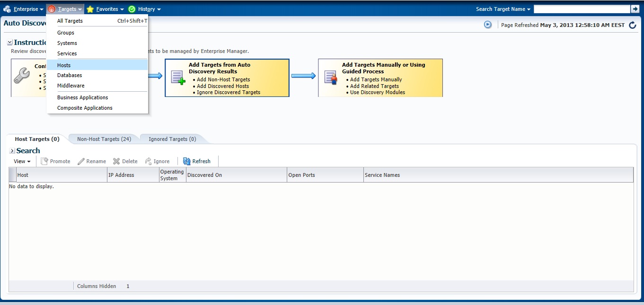This screenshot has width=644, height=305.
Task: Sort by the Discovered On column header
Action: coord(204,175)
